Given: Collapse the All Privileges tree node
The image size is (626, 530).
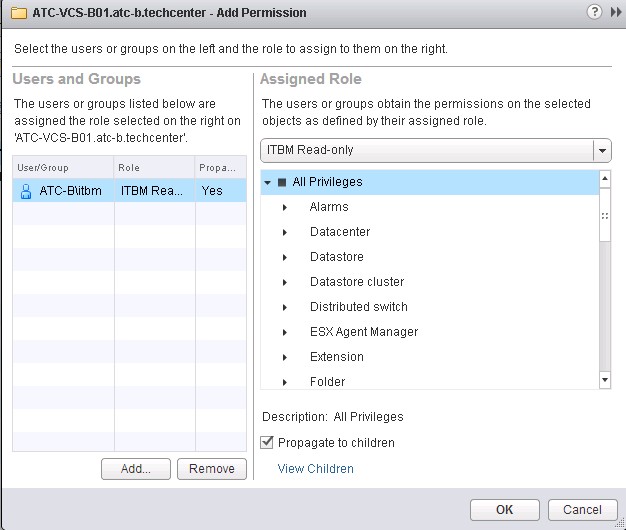Looking at the screenshot, I should tap(268, 182).
